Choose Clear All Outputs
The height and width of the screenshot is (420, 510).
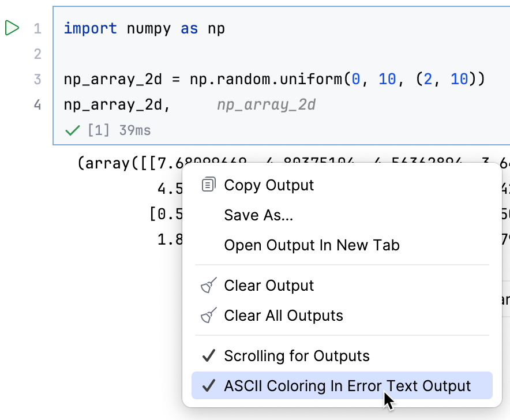click(284, 315)
